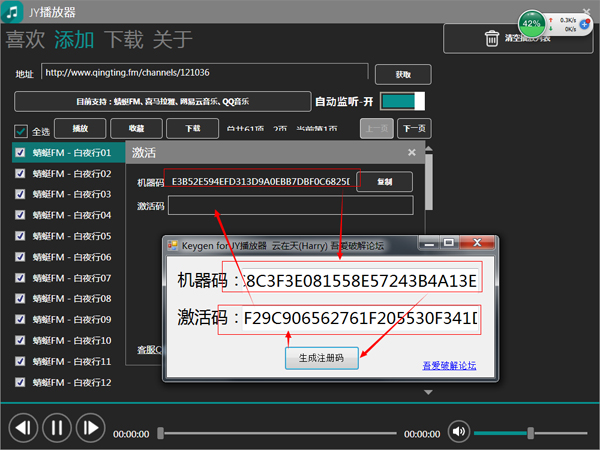Uncheck 蜻蜓FM - 白夜行11 checkbox
The image size is (600, 450).
[20, 361]
